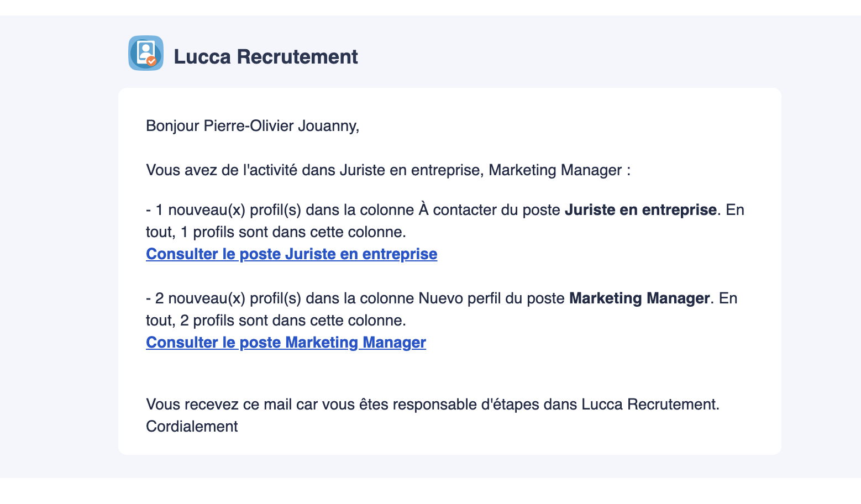This screenshot has width=861, height=504.
Task: Click the bold Marketing Manager text
Action: (639, 298)
